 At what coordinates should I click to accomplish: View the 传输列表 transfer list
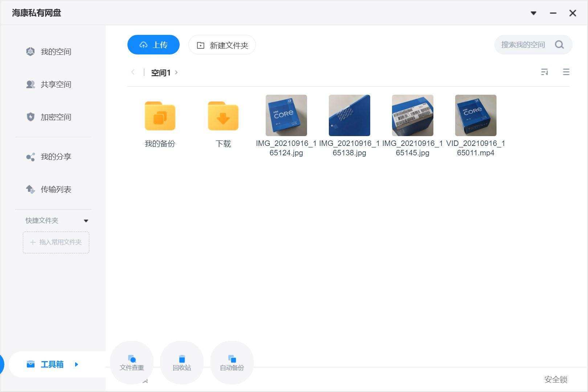point(56,189)
